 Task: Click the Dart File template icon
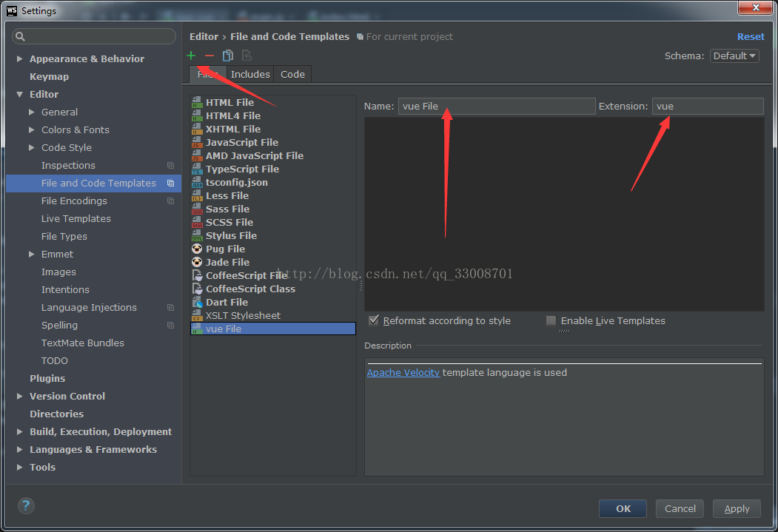[x=197, y=302]
